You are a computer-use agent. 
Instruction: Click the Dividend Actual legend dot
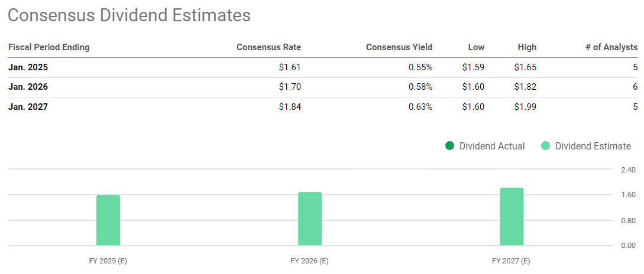(x=450, y=146)
